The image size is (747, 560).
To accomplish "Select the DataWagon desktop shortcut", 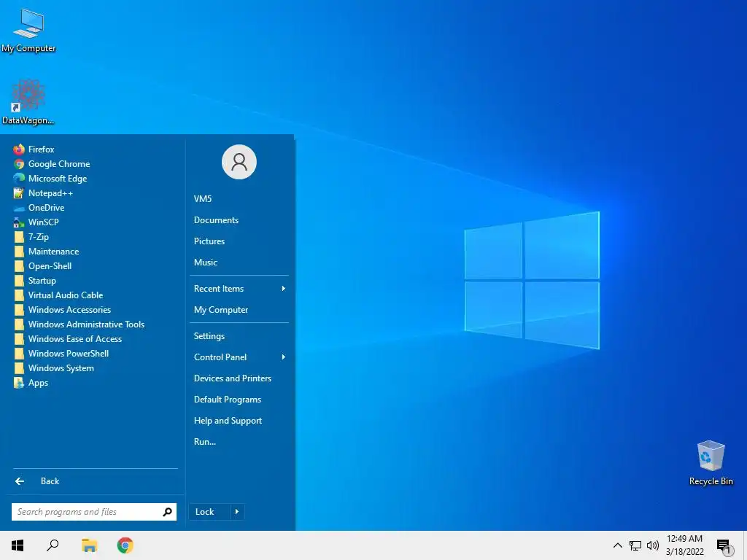I will click(x=28, y=103).
